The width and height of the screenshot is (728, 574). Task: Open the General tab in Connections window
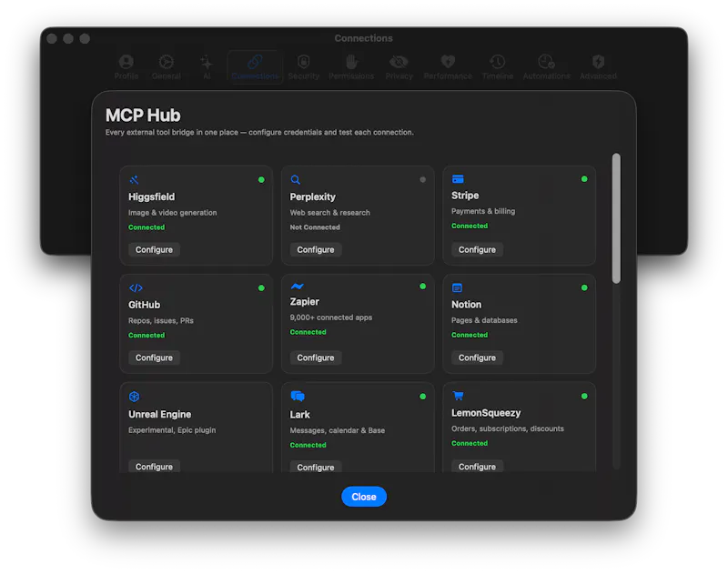(167, 67)
